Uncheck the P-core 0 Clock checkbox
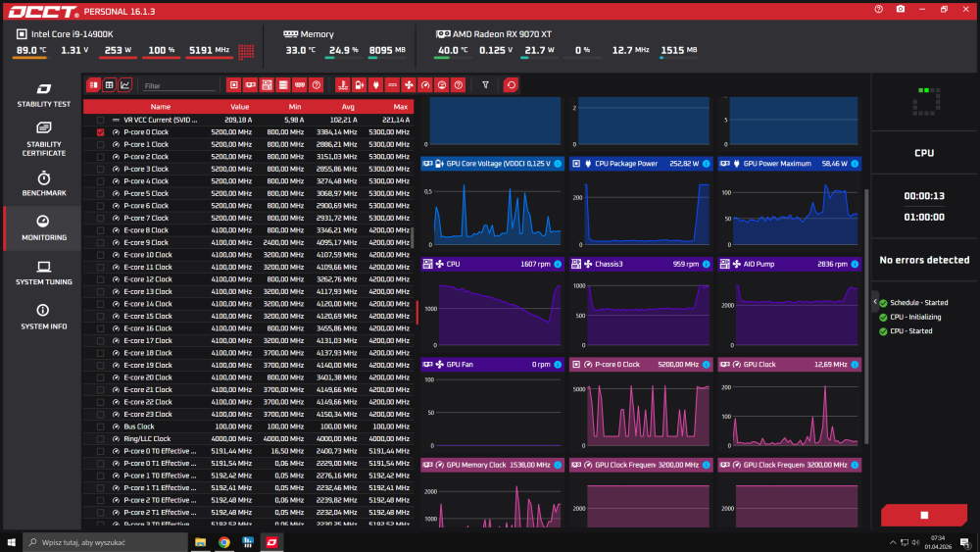Image resolution: width=980 pixels, height=552 pixels. click(x=100, y=132)
